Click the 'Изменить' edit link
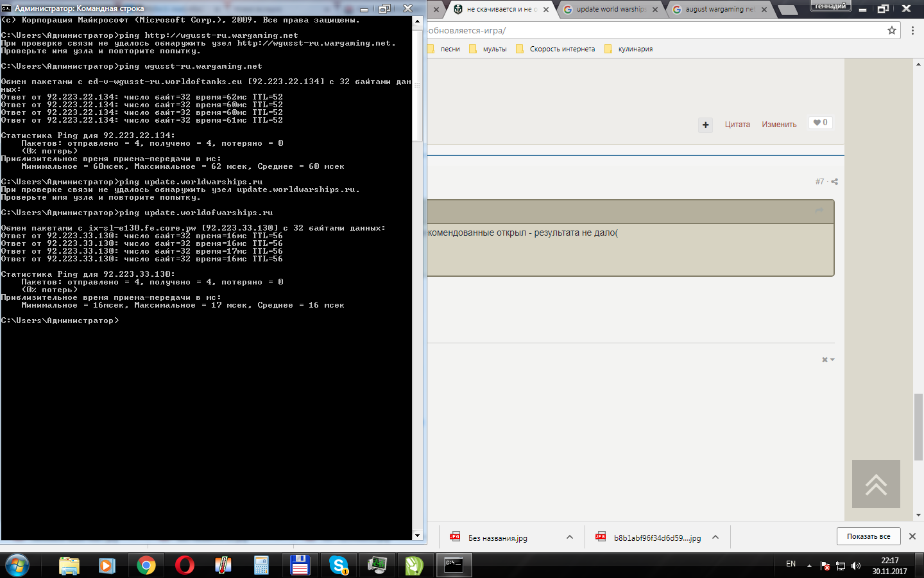Image resolution: width=924 pixels, height=578 pixels. [x=779, y=125]
